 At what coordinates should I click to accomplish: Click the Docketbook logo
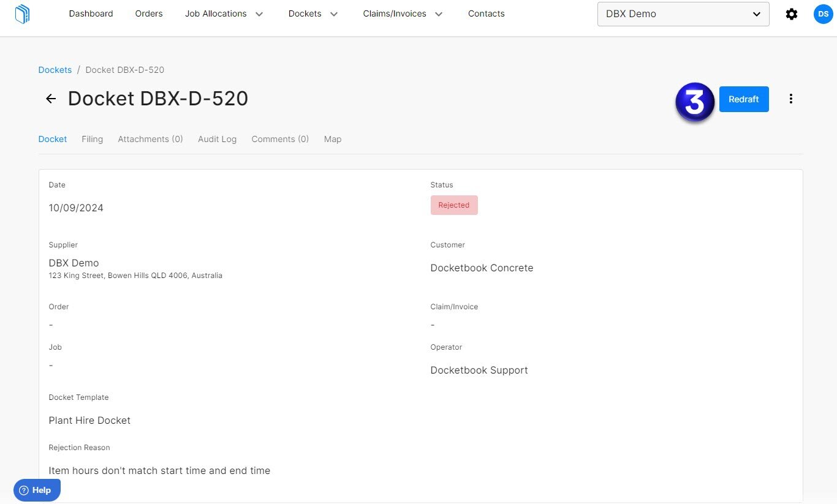pos(22,13)
